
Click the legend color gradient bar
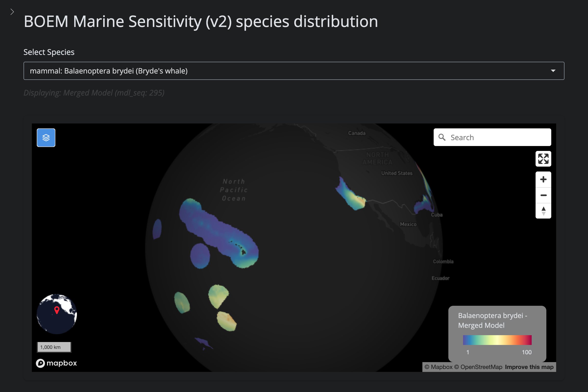tap(497, 340)
